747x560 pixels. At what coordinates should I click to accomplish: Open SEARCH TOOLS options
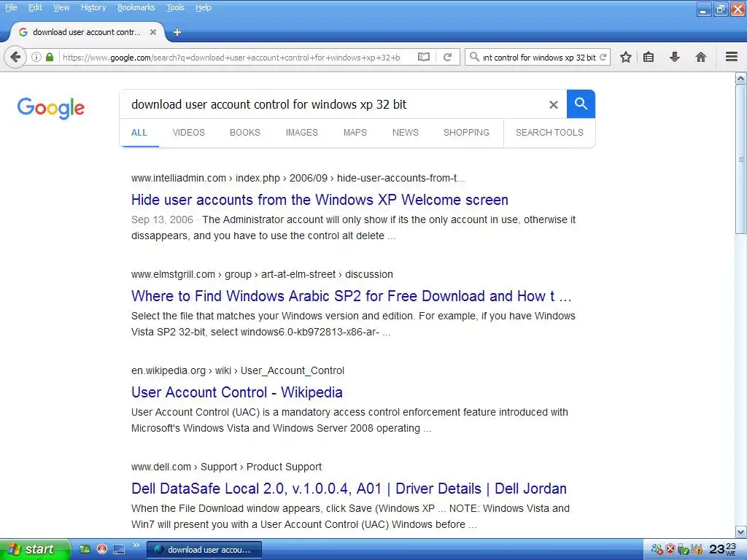[549, 133]
